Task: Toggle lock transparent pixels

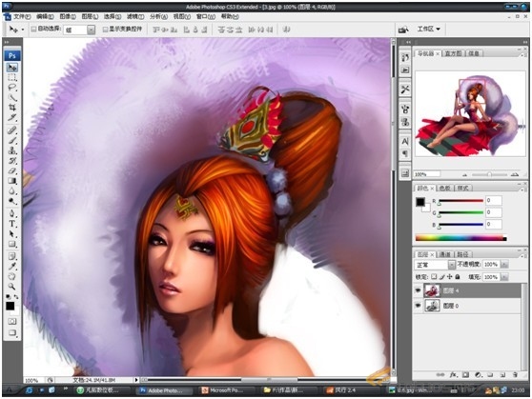Action: [434, 277]
